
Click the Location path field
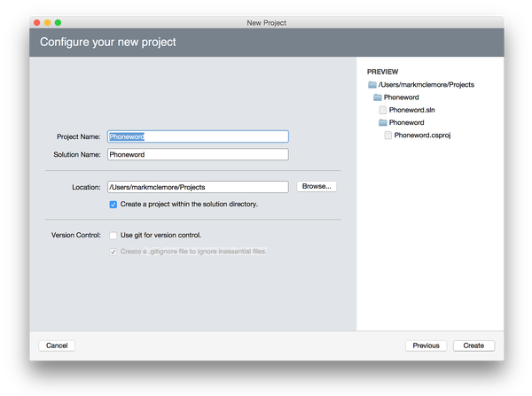click(198, 187)
